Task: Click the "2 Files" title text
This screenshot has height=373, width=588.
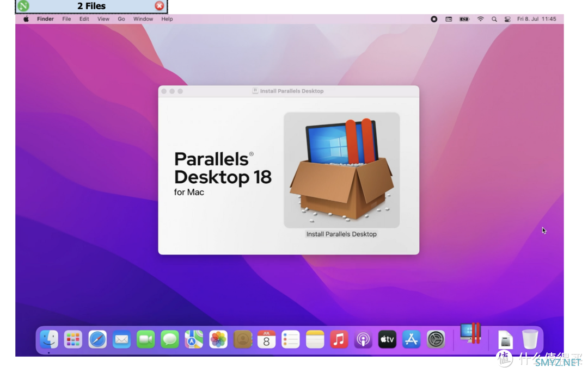Action: pos(91,6)
